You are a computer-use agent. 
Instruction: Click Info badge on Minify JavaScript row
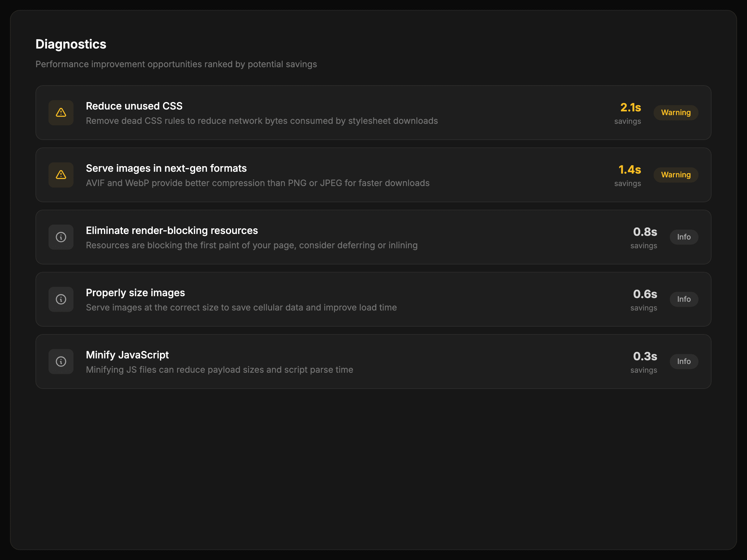684,362
